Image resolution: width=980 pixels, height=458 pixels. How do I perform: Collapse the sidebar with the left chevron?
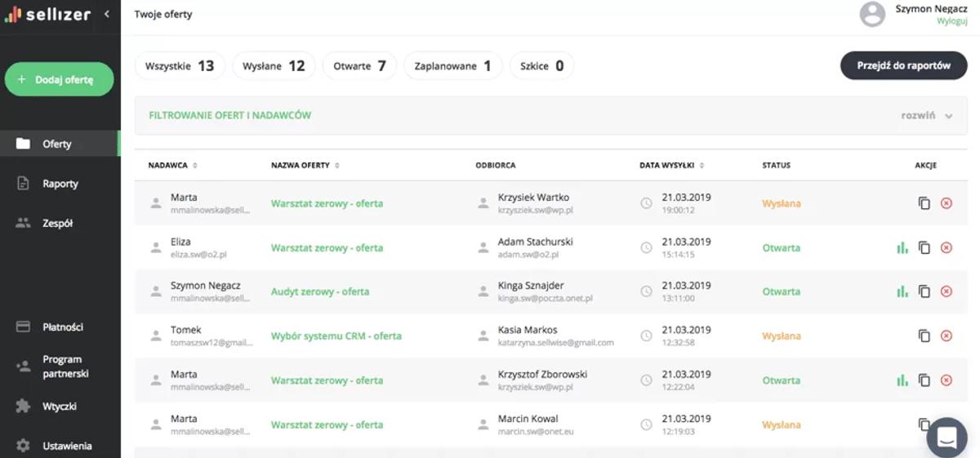point(107,14)
